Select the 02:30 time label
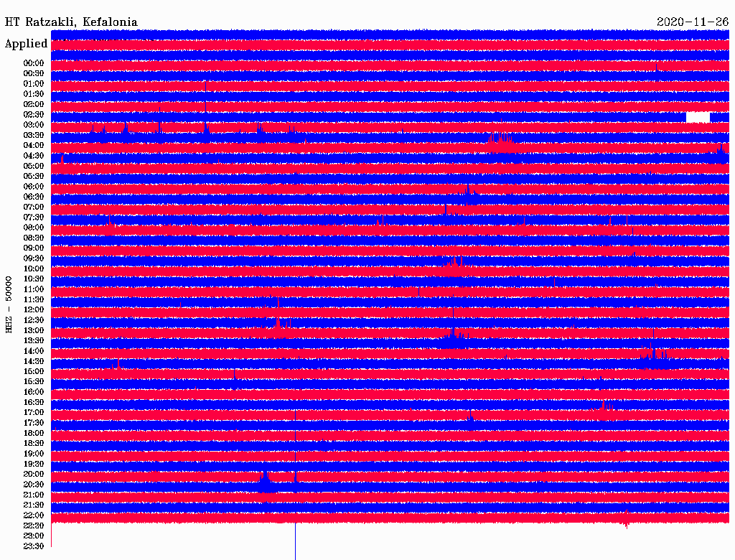Viewport: 735px width, 560px height. [x=34, y=114]
